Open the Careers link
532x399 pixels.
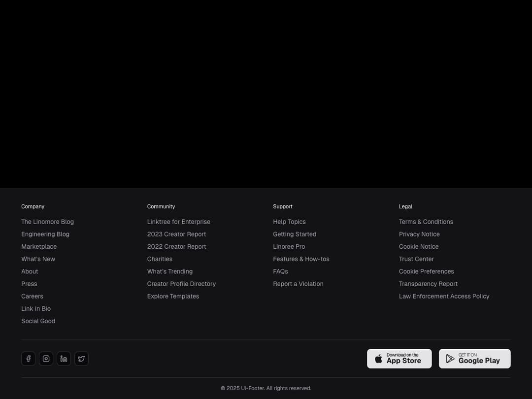coord(32,296)
